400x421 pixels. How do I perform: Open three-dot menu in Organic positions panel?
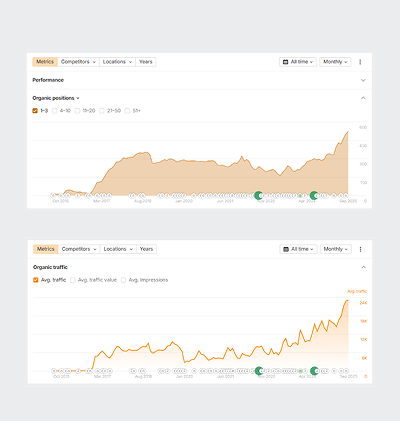click(360, 62)
